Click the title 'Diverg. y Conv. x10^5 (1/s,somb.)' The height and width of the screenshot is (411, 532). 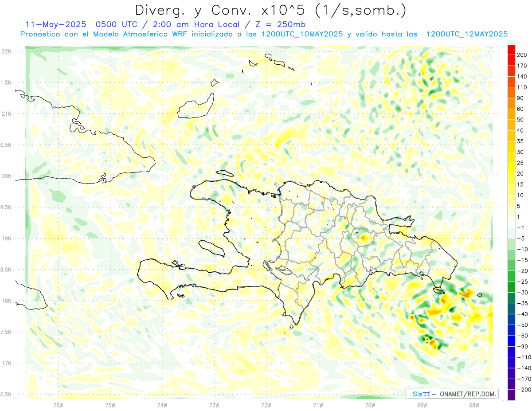(x=270, y=11)
